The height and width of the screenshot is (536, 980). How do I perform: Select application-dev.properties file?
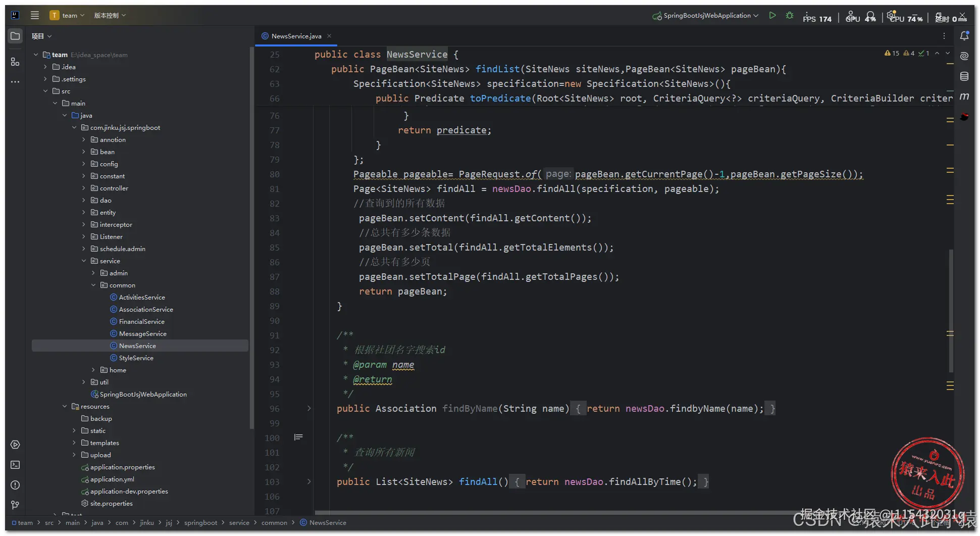tap(129, 491)
